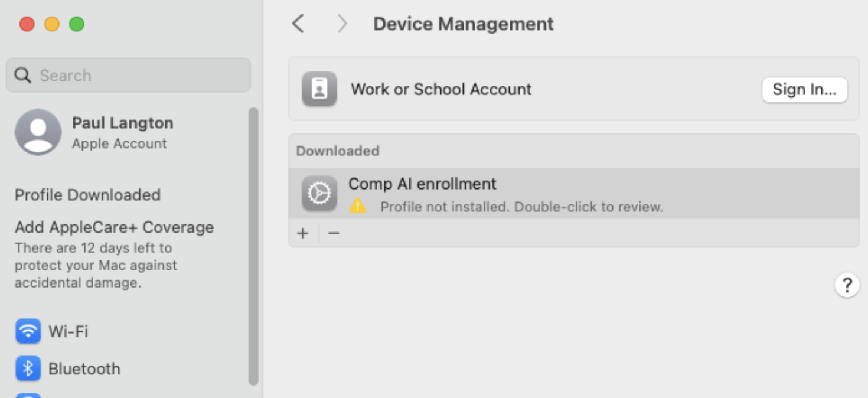
Task: Open the help question mark icon
Action: coord(847,285)
